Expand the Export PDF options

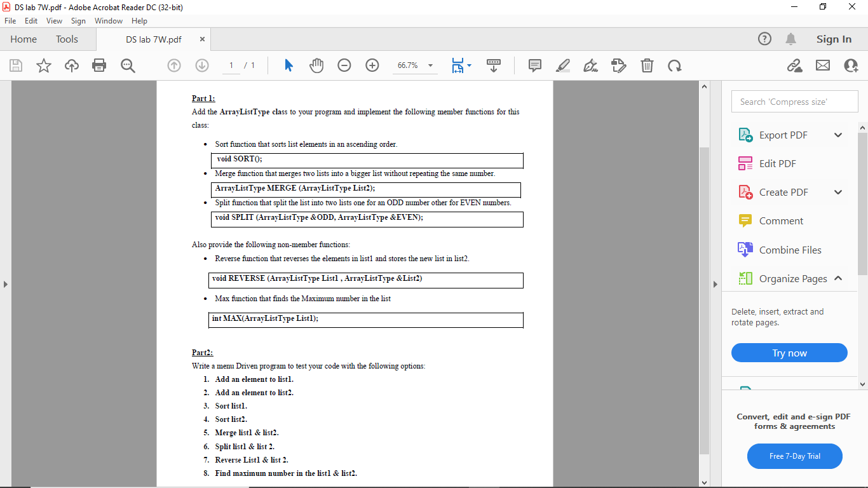(837, 135)
